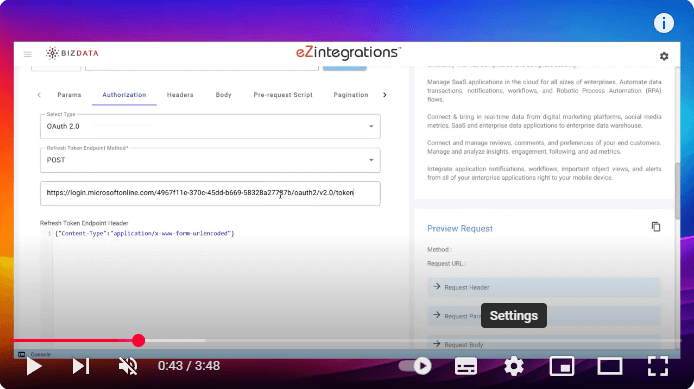Turn on subtitles/closed captions
The height and width of the screenshot is (389, 694).
[x=466, y=366]
